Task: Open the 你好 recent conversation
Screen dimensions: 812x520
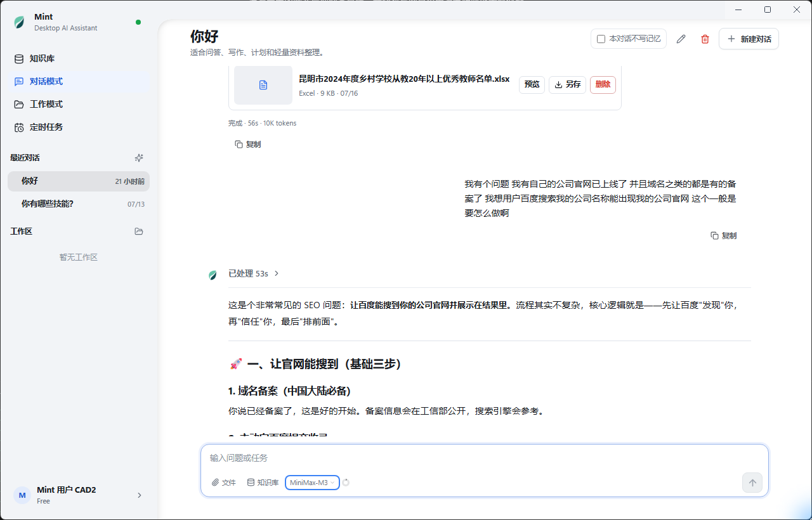Action: coord(79,181)
